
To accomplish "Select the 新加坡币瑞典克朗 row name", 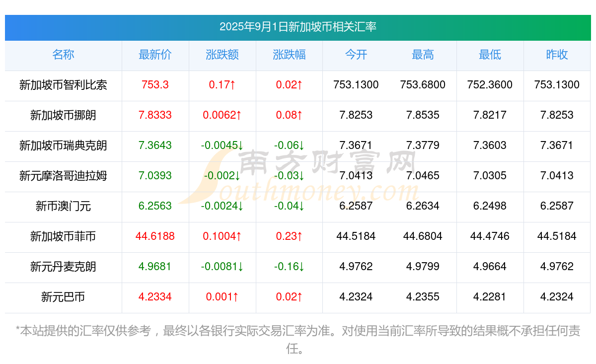I will tap(63, 146).
